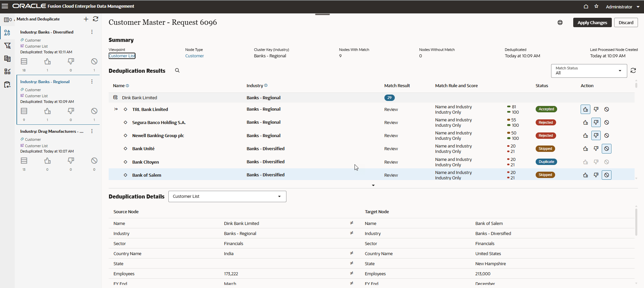
Task: Refresh the deduplication results
Action: 633,70
